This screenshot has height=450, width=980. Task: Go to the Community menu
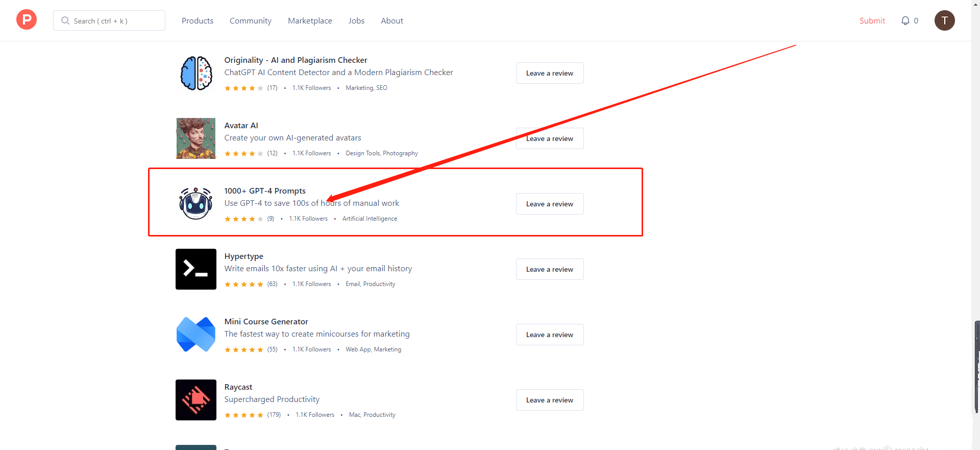250,21
